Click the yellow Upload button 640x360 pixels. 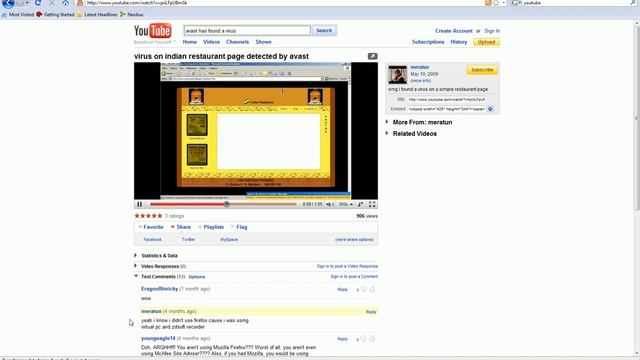click(x=487, y=42)
